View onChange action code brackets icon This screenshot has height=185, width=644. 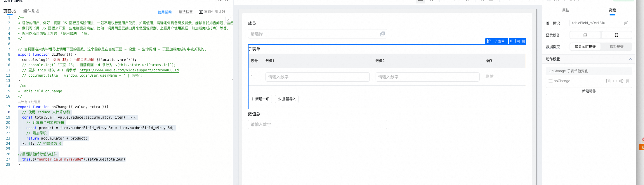click(x=615, y=81)
